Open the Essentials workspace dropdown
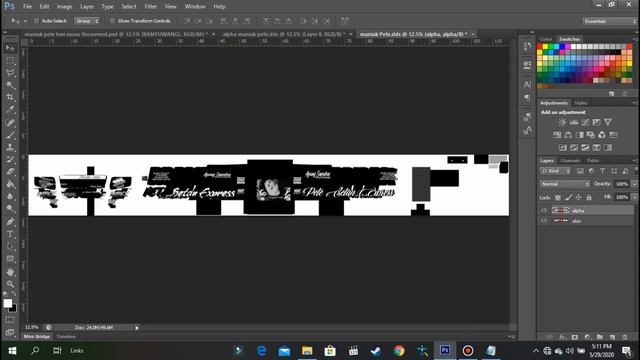 coord(609,21)
